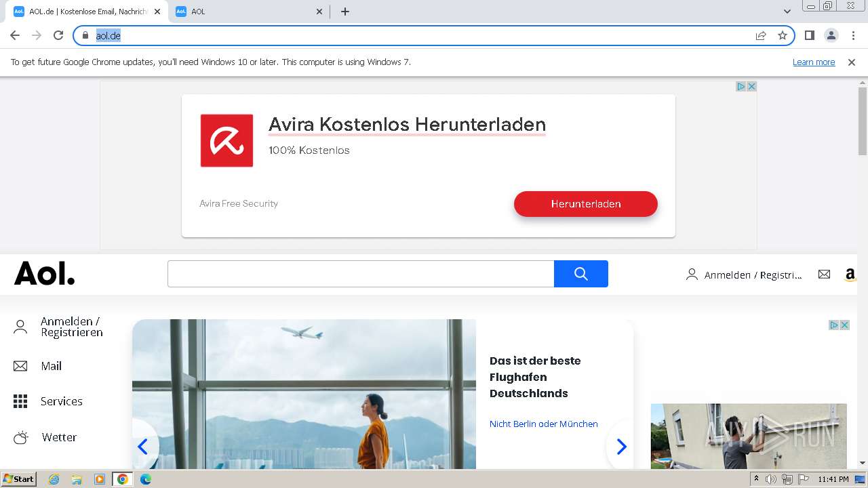The image size is (868, 488).
Task: Focus the AOL search field
Action: coord(361,274)
